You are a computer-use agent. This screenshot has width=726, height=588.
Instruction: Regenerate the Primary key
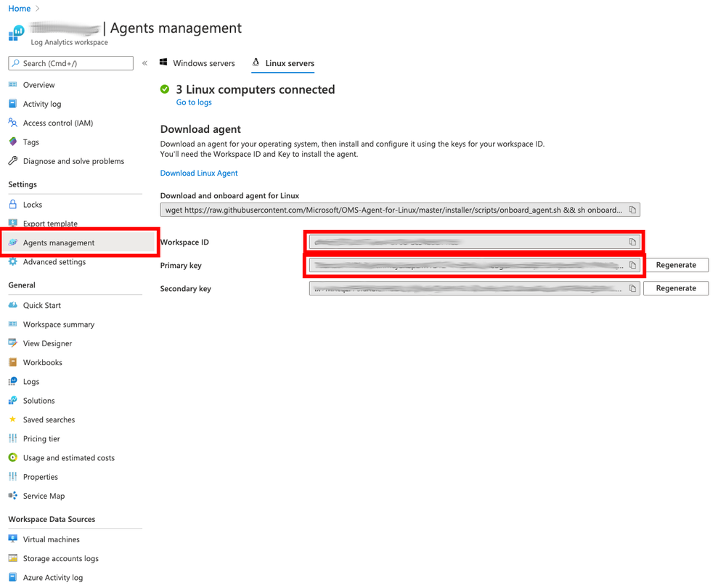tap(675, 265)
